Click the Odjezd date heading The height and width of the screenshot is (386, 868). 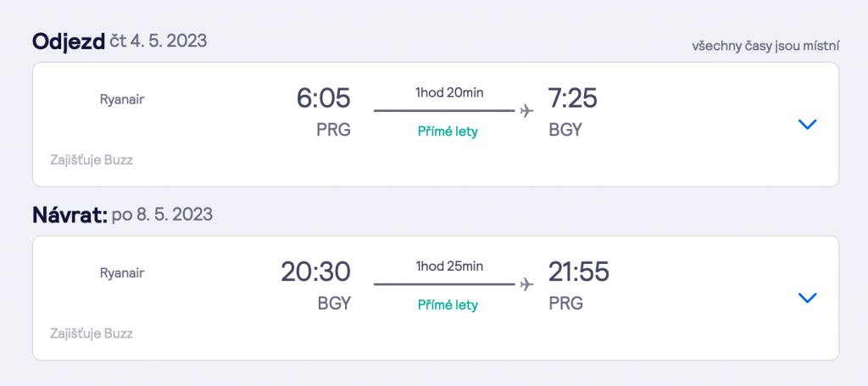pyautogui.click(x=120, y=41)
